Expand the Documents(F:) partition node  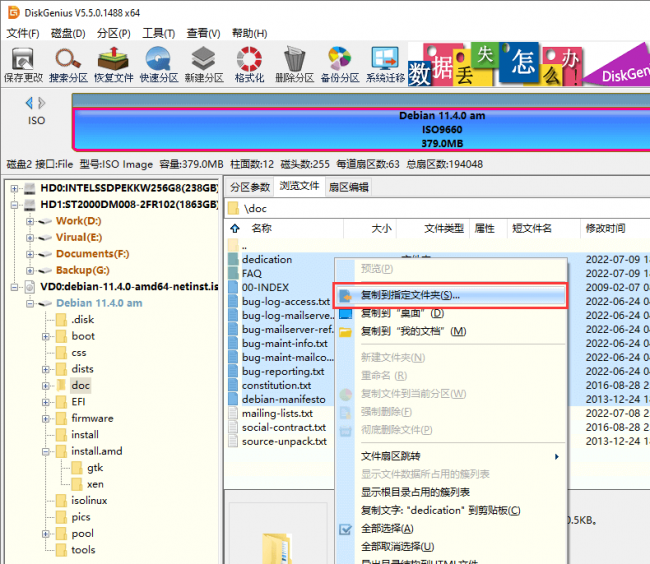coord(30,254)
